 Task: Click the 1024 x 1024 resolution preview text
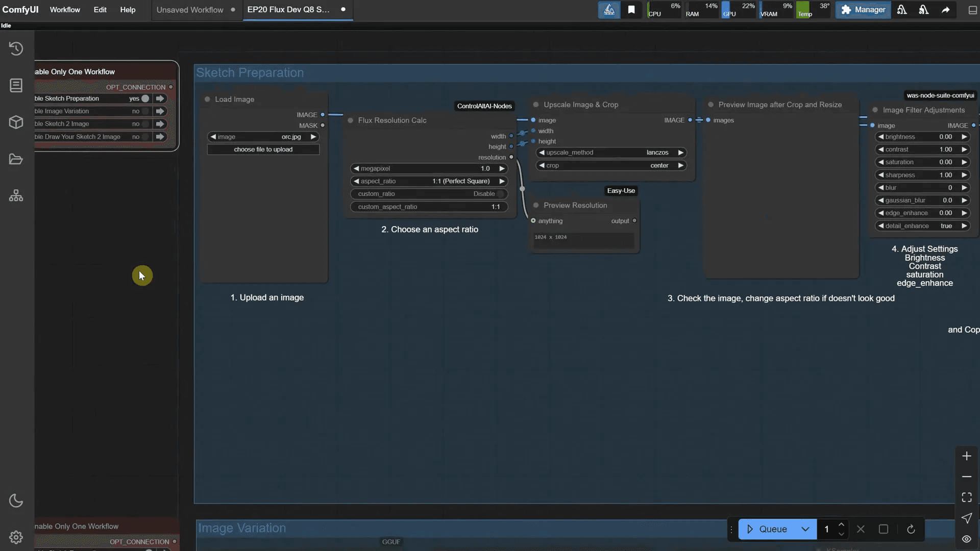pyautogui.click(x=550, y=237)
